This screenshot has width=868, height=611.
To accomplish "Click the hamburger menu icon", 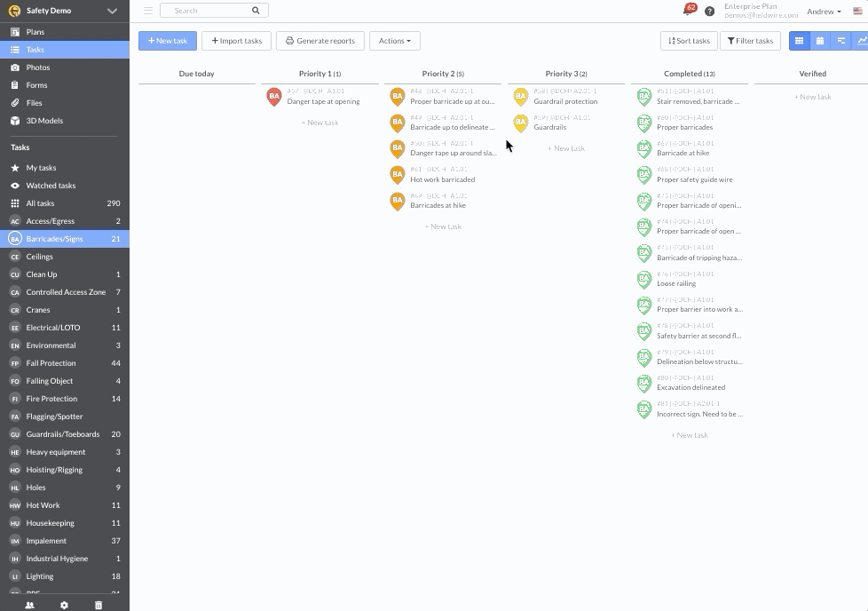I will click(148, 11).
